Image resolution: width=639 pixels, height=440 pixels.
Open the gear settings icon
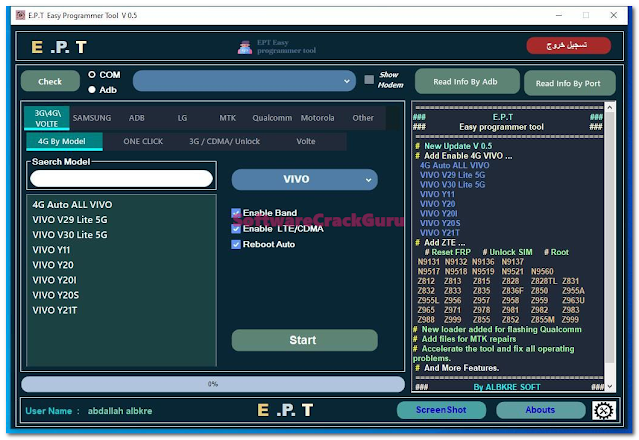(x=603, y=410)
